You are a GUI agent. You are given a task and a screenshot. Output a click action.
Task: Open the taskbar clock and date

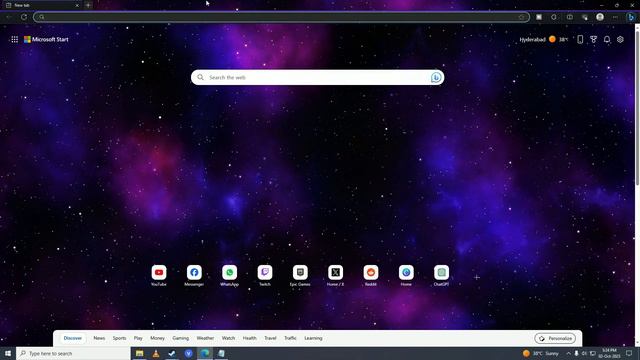pyautogui.click(x=609, y=353)
